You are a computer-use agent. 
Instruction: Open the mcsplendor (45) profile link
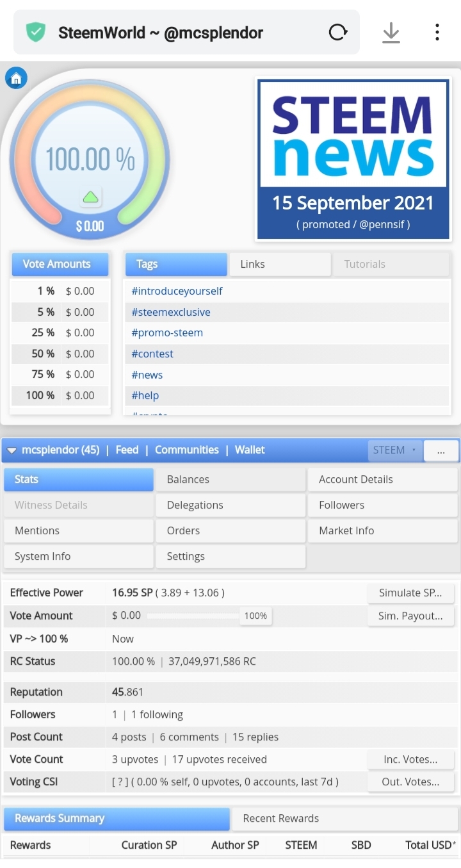pyautogui.click(x=60, y=450)
